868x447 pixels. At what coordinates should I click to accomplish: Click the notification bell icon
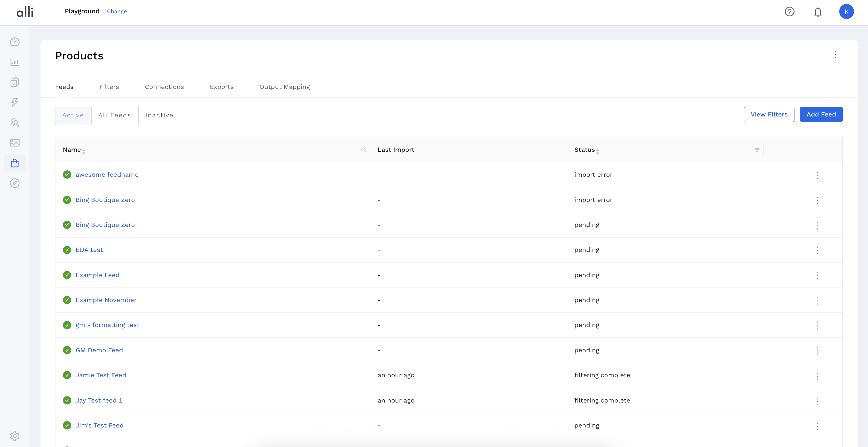tap(818, 12)
